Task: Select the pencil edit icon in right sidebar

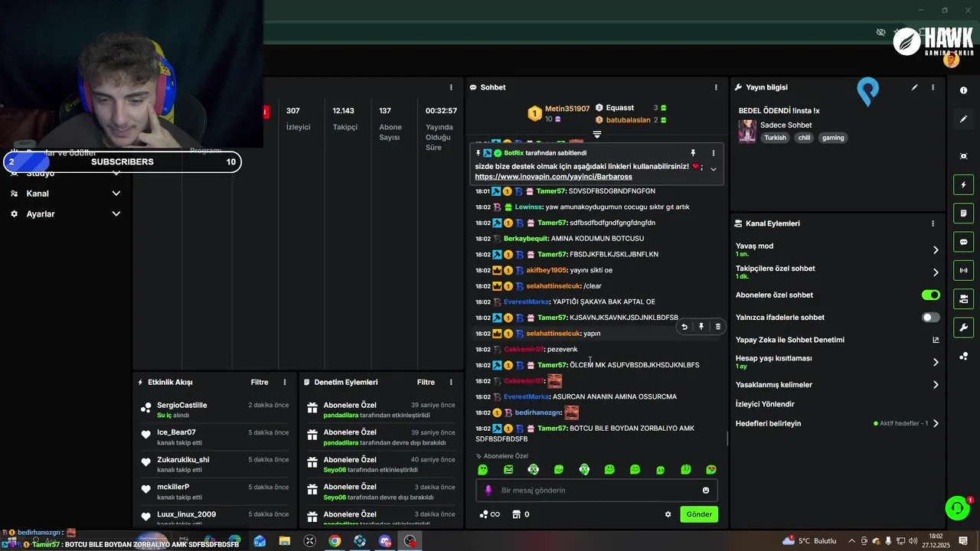Action: (963, 119)
